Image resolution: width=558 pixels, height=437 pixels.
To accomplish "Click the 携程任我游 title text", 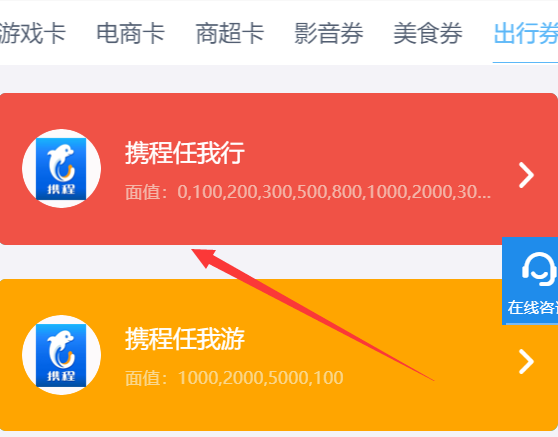I will (x=185, y=339).
